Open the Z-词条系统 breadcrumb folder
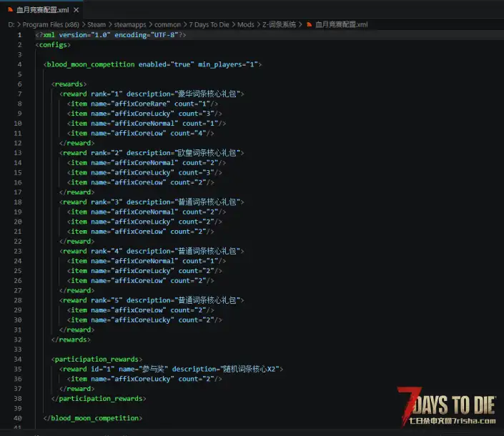 coord(279,24)
